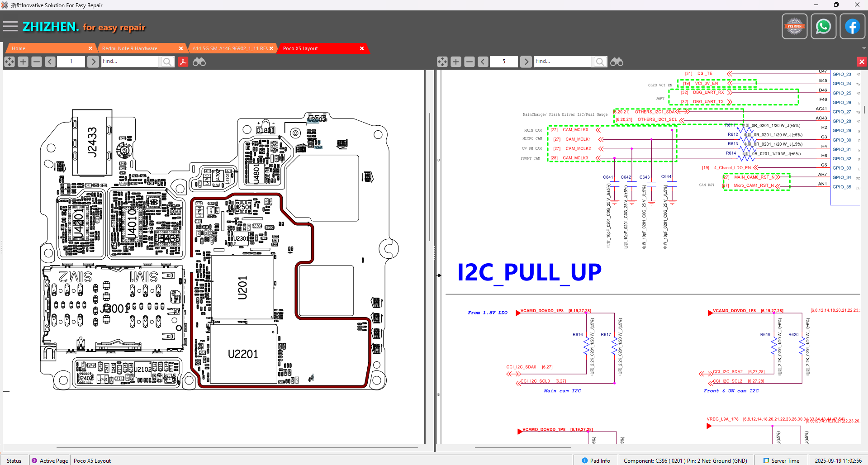Image resolution: width=868 pixels, height=465 pixels.
Task: Close the Home tab
Action: [90, 48]
